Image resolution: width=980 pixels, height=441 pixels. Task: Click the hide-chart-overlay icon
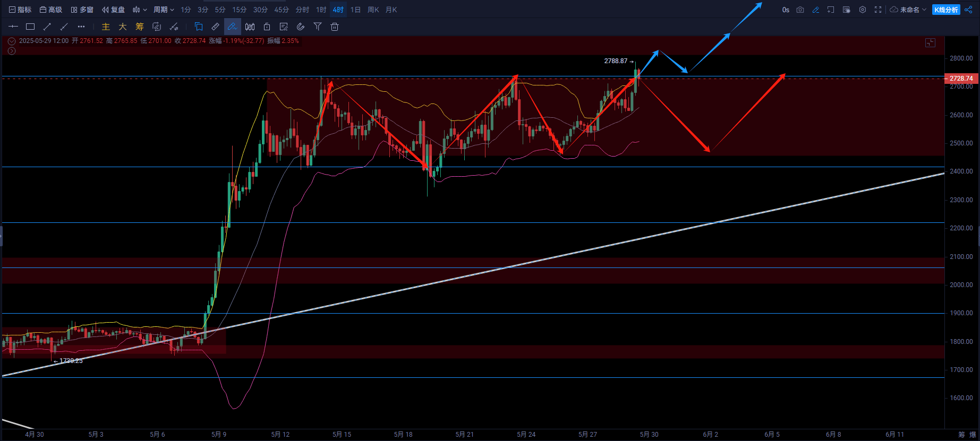pos(847,10)
